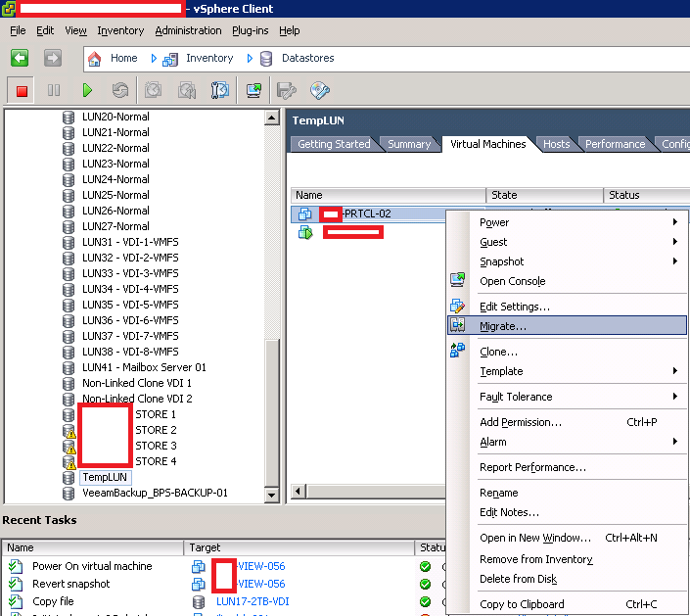Click the Reset virtual machine toolbar icon

coord(120,90)
